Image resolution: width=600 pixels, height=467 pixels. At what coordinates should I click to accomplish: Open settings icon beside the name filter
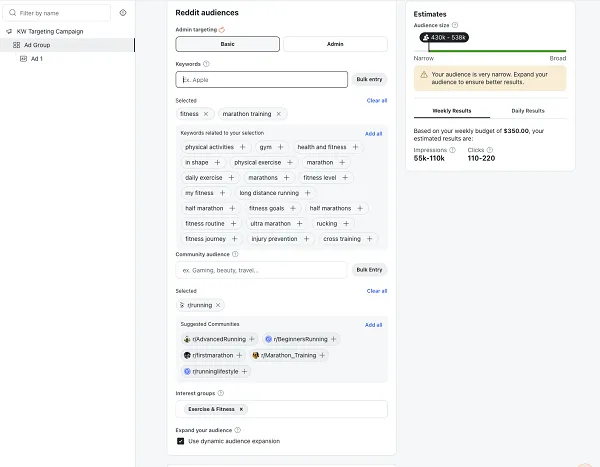click(123, 13)
